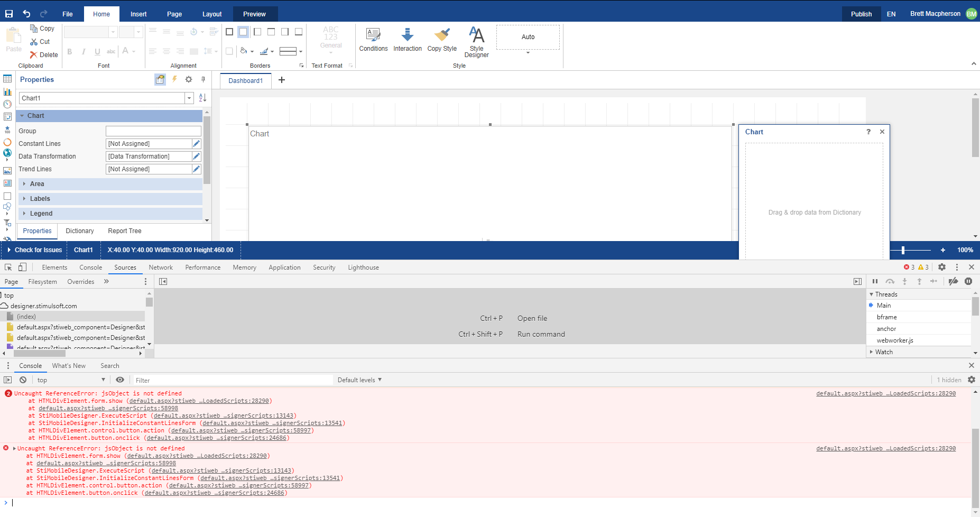
Task: Expand the Check for Issues status item
Action: pyautogui.click(x=35, y=250)
